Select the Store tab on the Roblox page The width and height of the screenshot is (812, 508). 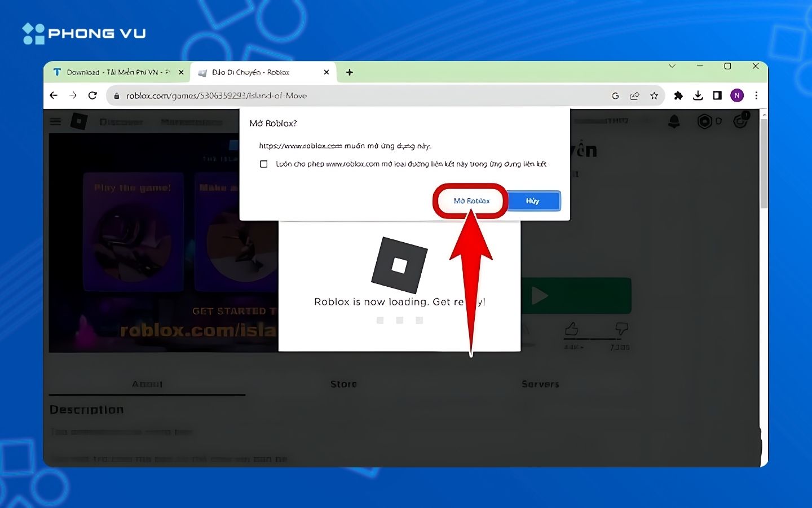343,384
